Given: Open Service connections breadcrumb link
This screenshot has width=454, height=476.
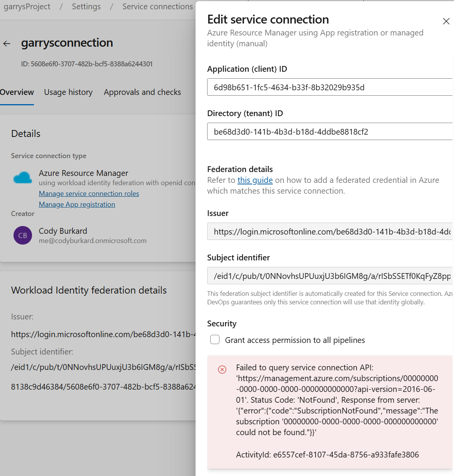Looking at the screenshot, I should tap(157, 7).
